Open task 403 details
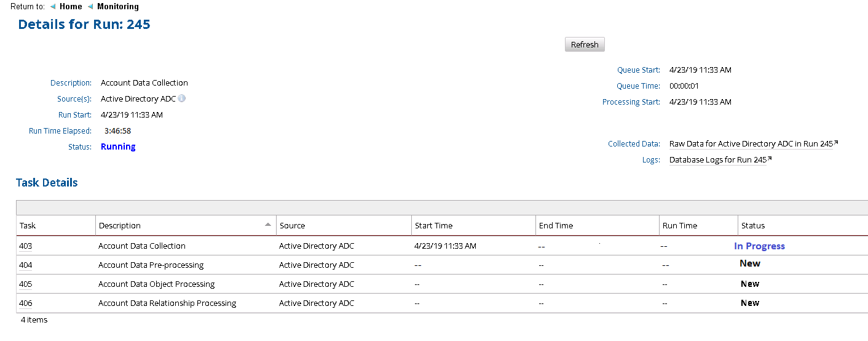The image size is (868, 341). click(25, 246)
